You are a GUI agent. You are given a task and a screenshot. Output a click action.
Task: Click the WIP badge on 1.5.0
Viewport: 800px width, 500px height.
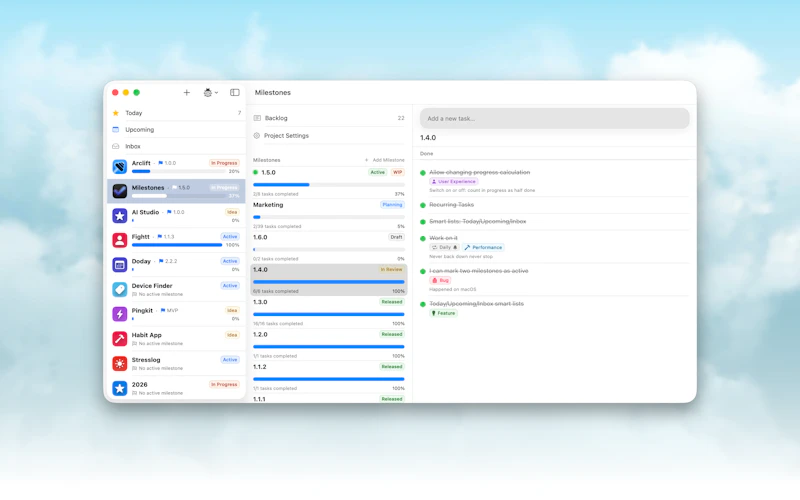click(x=397, y=172)
